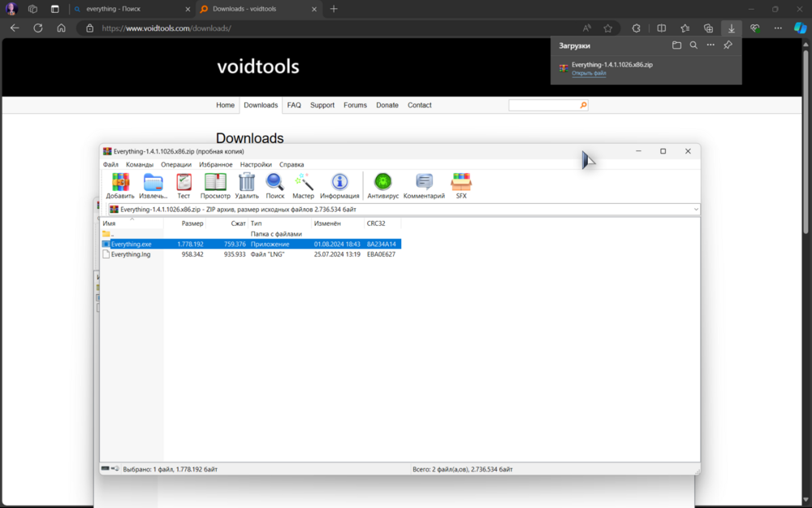This screenshot has width=812, height=508.
Task: Open the Donate link on voidtools
Action: click(387, 105)
